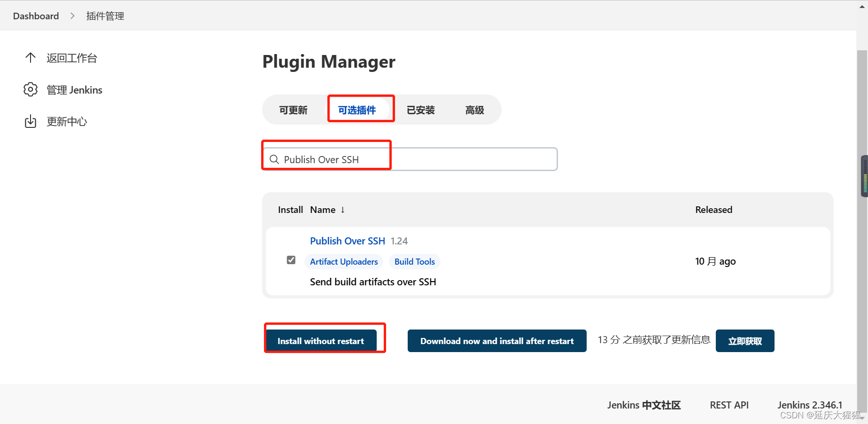Click the Name column sort arrow
Screen dimensions: 868x424
pyautogui.click(x=343, y=210)
